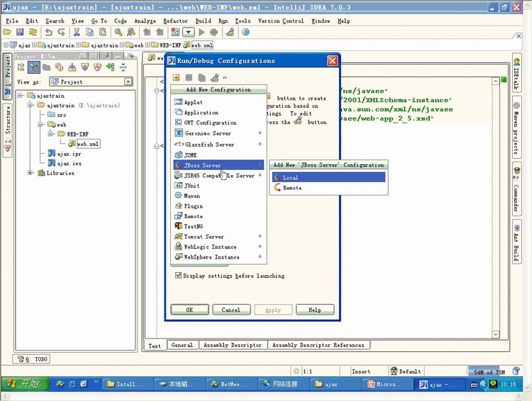Open the Analyze menu
The width and height of the screenshot is (532, 401).
pyautogui.click(x=145, y=21)
